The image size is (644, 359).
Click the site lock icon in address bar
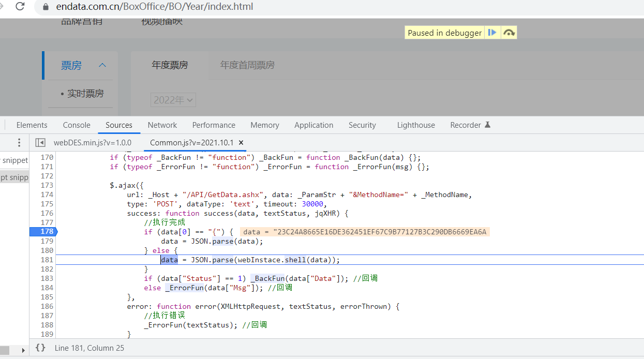[x=46, y=7]
